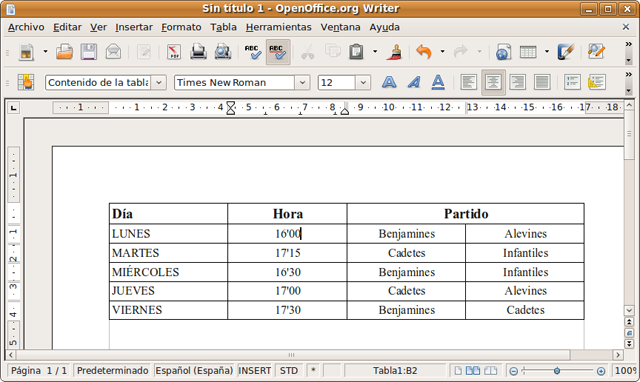This screenshot has height=382, width=640.
Task: Align text right
Action: [518, 82]
